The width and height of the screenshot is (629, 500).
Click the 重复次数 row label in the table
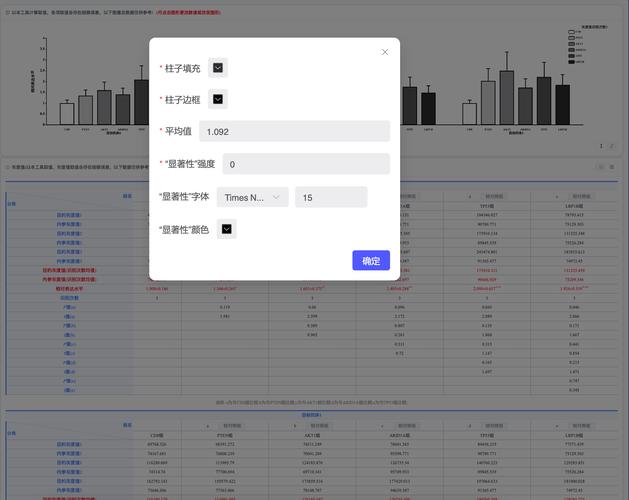69,298
